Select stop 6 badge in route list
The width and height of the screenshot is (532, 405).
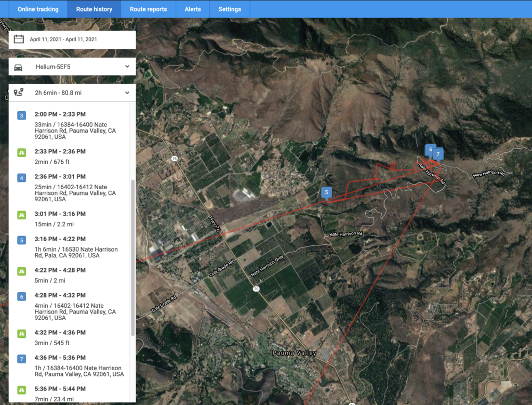click(x=21, y=296)
